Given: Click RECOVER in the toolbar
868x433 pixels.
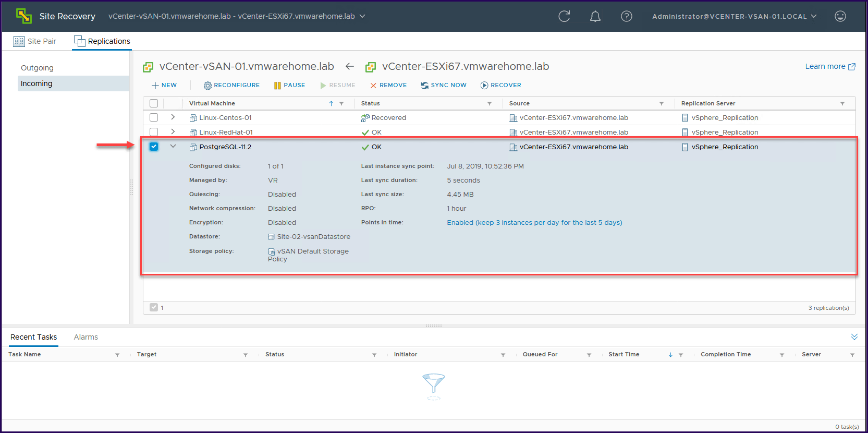Looking at the screenshot, I should point(501,85).
